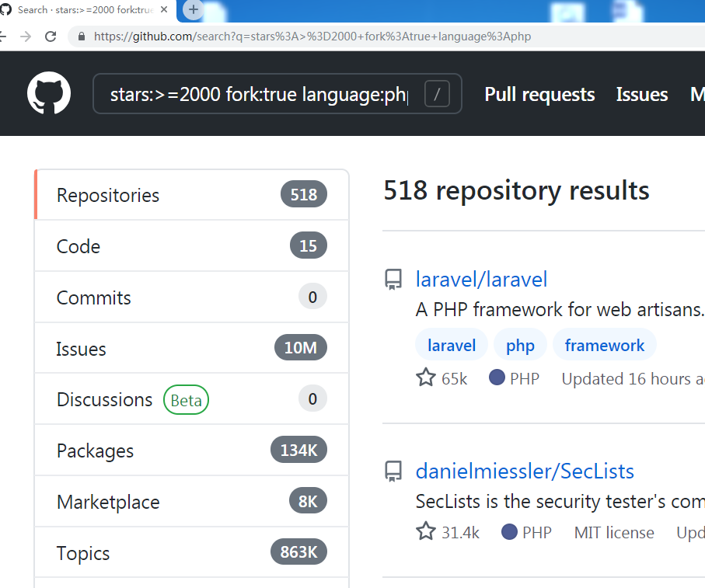Go forward using the browser arrow
The width and height of the screenshot is (705, 588).
[x=26, y=37]
